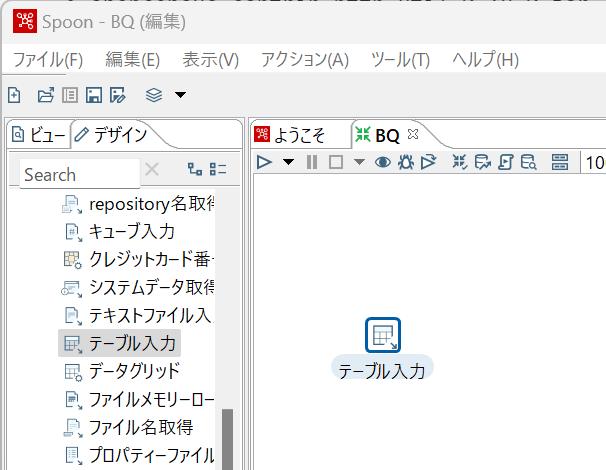Click the Explore repository icon

tap(70, 95)
